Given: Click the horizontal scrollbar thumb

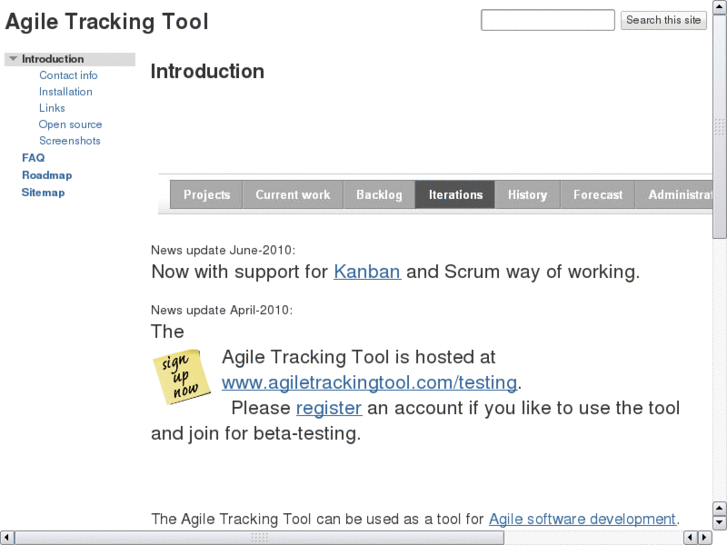Looking at the screenshot, I should click(260, 538).
